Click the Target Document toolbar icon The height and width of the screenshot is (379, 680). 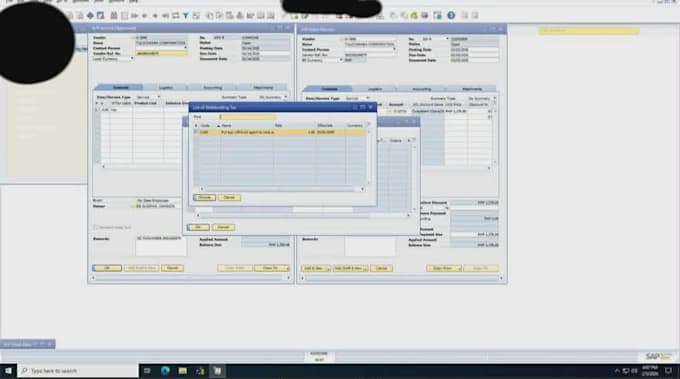coord(219,16)
